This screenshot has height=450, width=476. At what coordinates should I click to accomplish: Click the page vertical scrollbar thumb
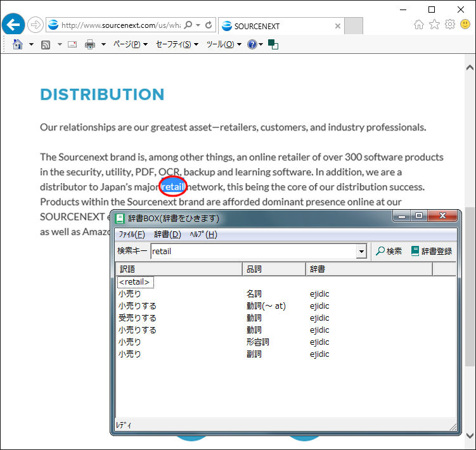click(x=470, y=286)
